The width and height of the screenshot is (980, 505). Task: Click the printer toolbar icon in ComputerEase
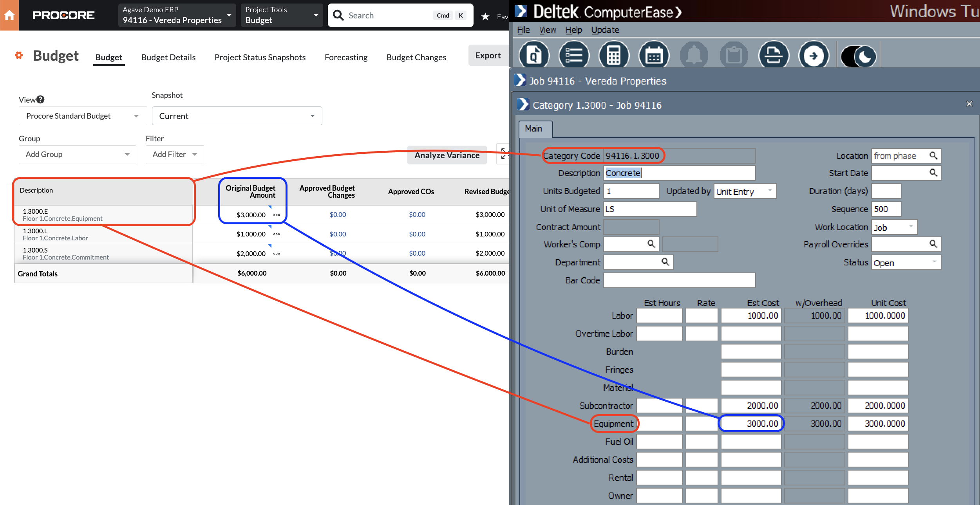[774, 56]
